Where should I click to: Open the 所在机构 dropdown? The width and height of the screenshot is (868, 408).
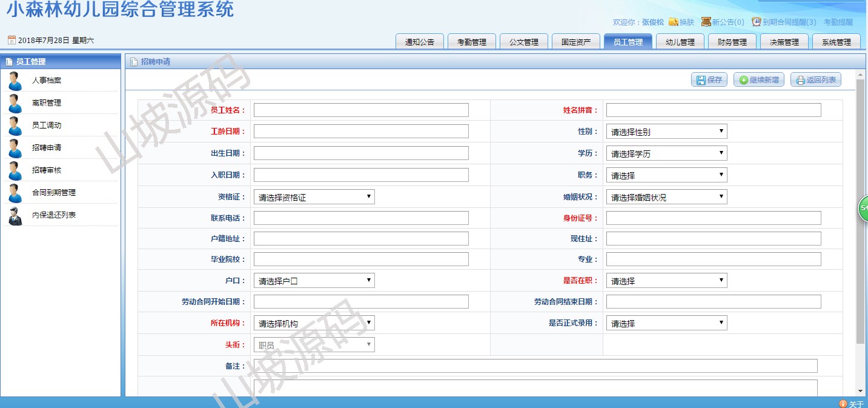click(314, 323)
